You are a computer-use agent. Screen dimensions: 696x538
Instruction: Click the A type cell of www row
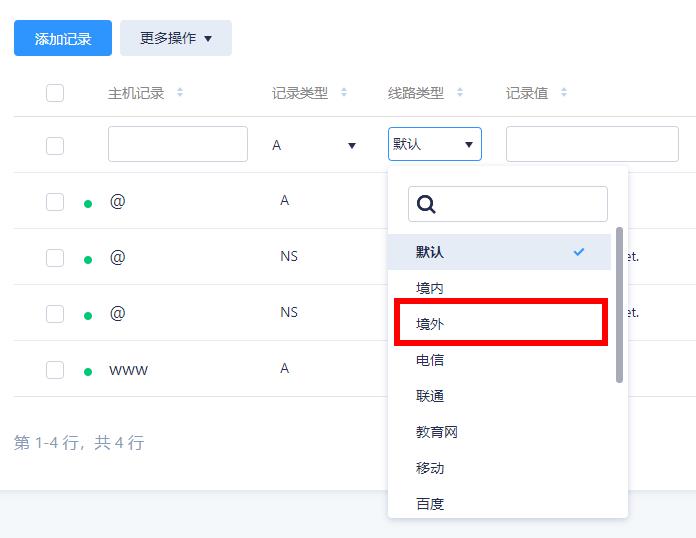[285, 368]
